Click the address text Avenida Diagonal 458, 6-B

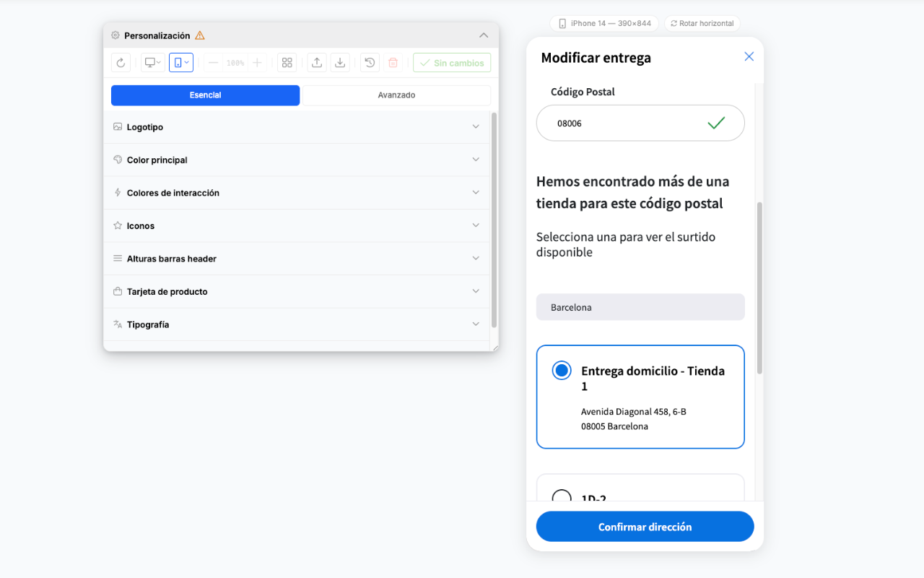pyautogui.click(x=633, y=412)
